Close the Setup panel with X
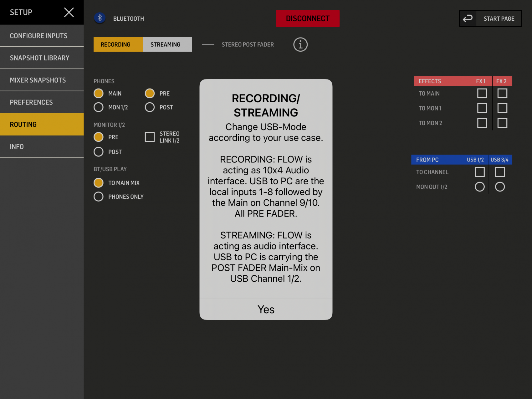The image size is (532, 399). (69, 13)
